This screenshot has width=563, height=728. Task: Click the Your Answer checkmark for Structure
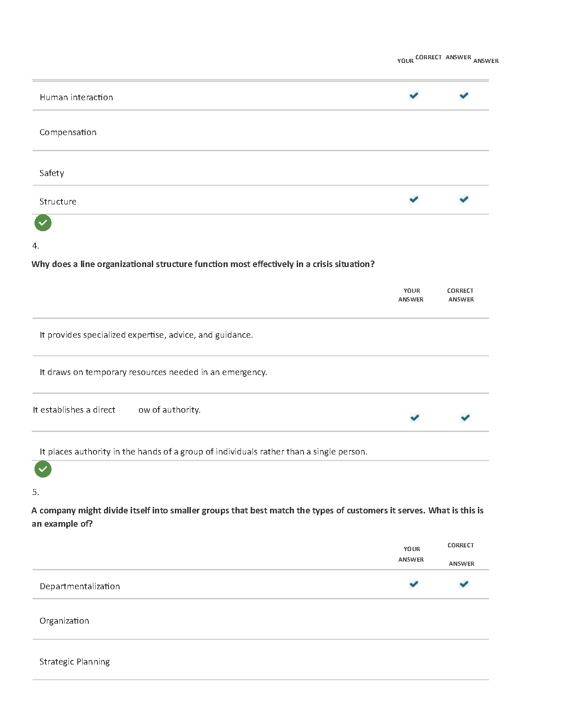pyautogui.click(x=414, y=199)
